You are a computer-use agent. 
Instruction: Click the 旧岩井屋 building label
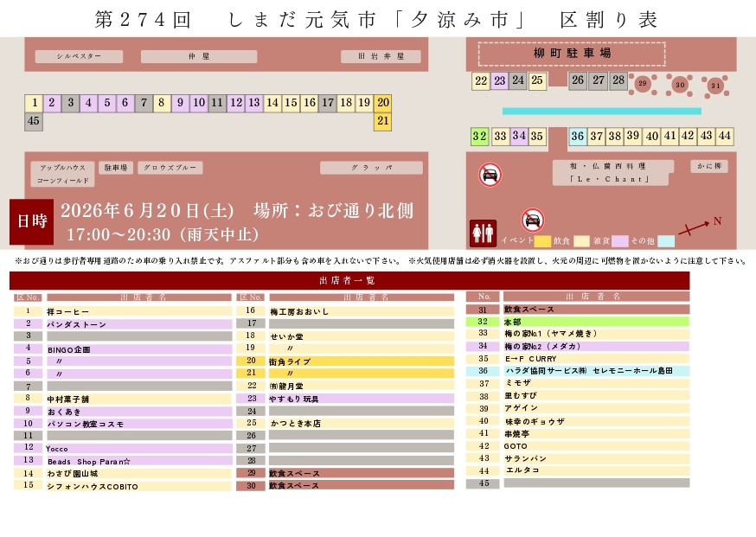[381, 56]
